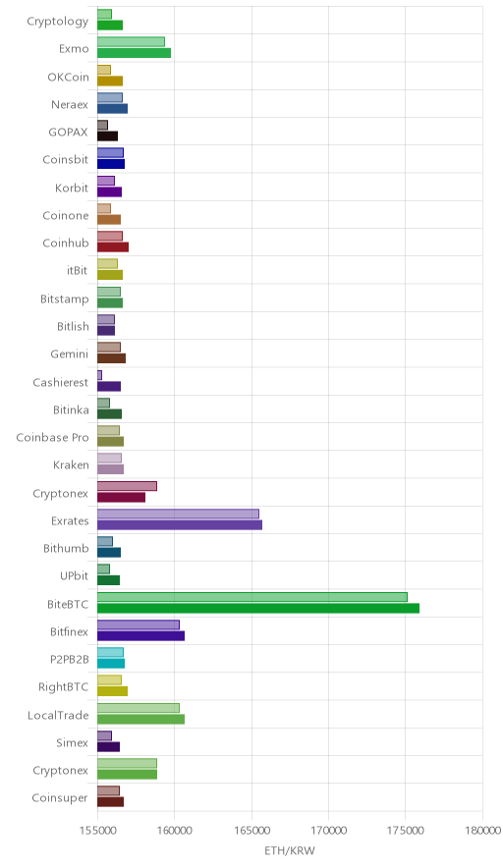The height and width of the screenshot is (868, 503).
Task: Select the light green BiteBTC upper bar
Action: [252, 597]
